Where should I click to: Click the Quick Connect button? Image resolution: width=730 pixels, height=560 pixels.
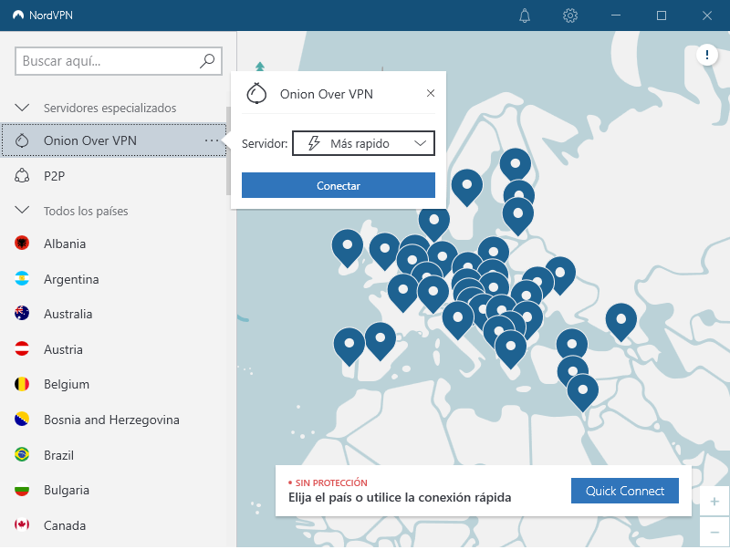[x=625, y=491]
